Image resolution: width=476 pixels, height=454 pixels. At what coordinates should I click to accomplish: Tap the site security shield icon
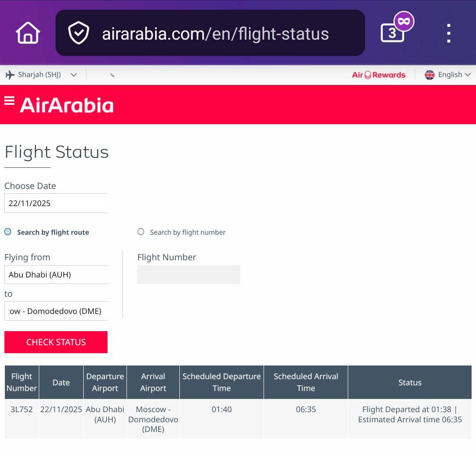78,33
